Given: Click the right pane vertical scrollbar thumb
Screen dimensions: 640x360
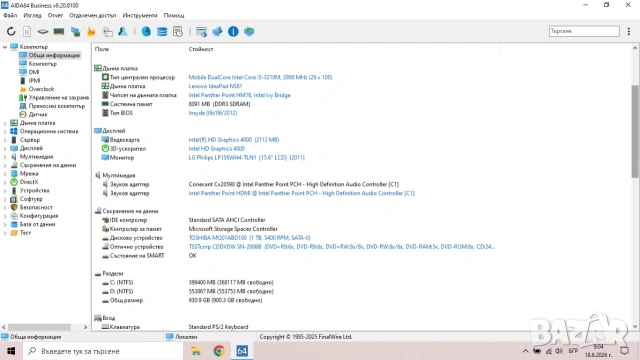Looking at the screenshot, I should 635,131.
